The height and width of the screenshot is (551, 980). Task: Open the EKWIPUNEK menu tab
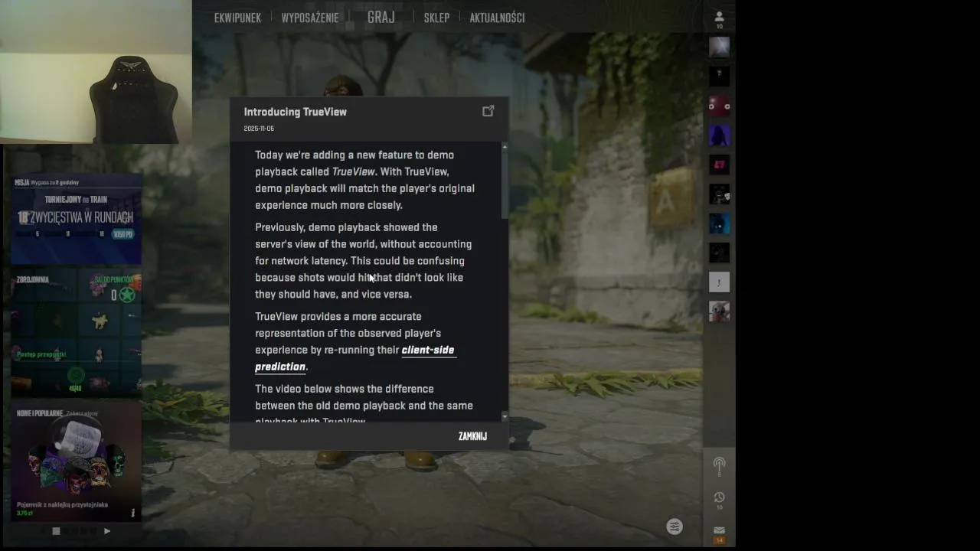pyautogui.click(x=237, y=18)
